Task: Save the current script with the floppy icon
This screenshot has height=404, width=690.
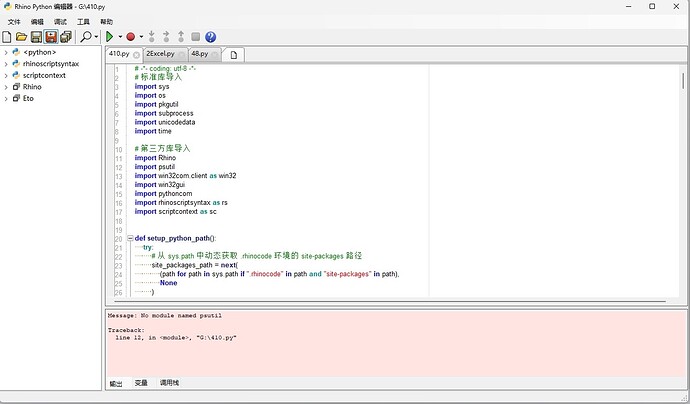Action: click(x=36, y=37)
